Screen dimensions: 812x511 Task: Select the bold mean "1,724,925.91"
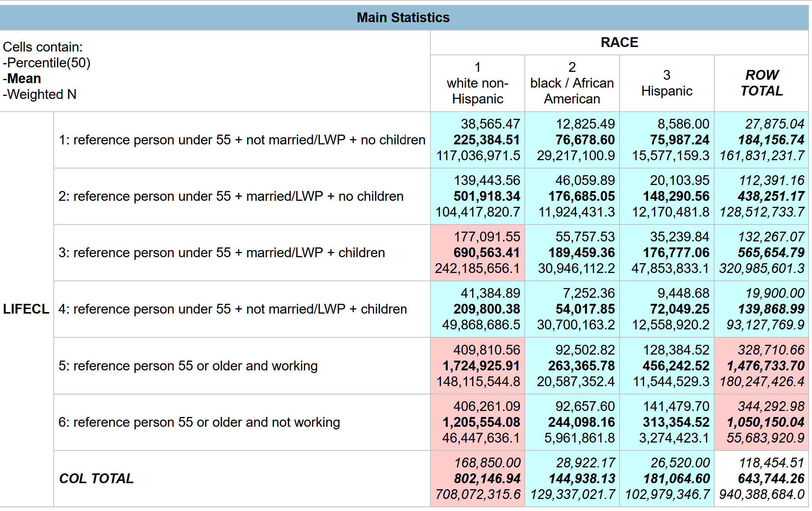481,366
